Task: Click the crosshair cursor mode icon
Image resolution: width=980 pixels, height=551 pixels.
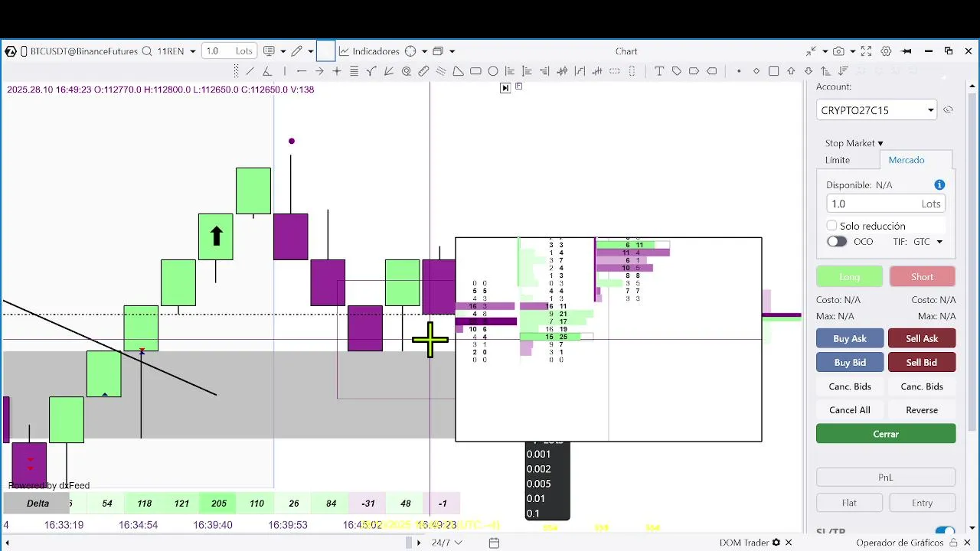Action: pos(410,51)
